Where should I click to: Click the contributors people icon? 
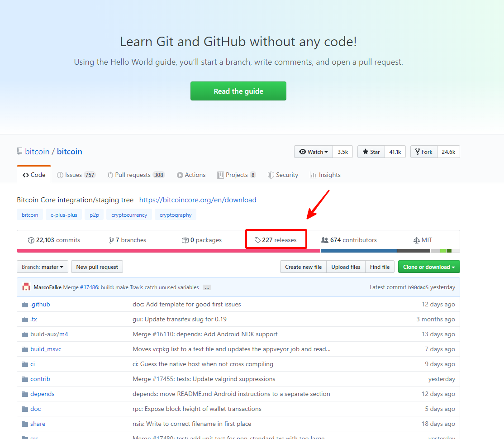(325, 240)
